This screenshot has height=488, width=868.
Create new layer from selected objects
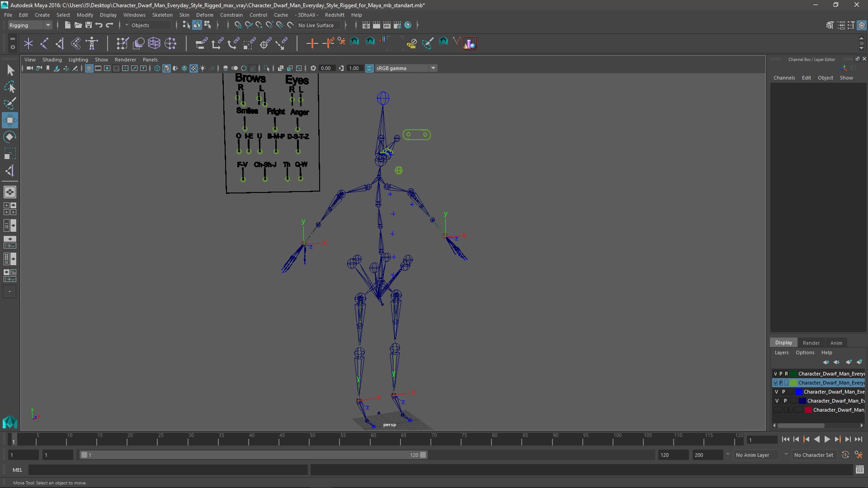pyautogui.click(x=859, y=362)
